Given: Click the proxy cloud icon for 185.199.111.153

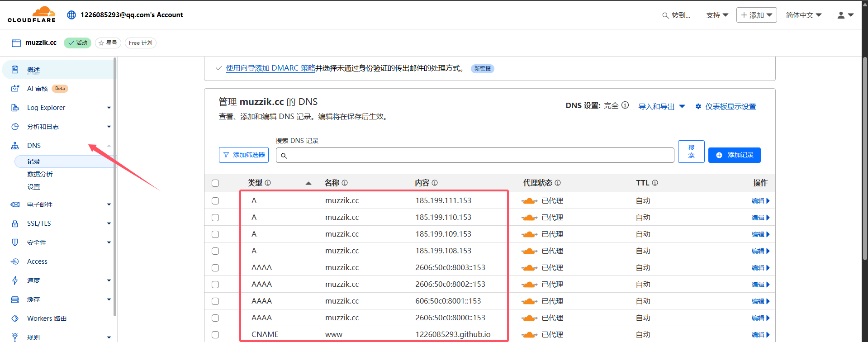Looking at the screenshot, I should [529, 201].
